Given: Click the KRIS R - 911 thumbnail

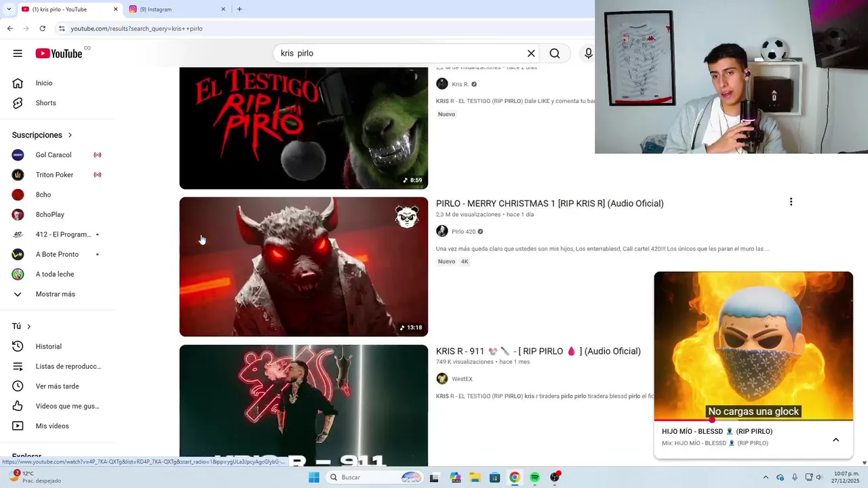Looking at the screenshot, I should click(x=304, y=405).
